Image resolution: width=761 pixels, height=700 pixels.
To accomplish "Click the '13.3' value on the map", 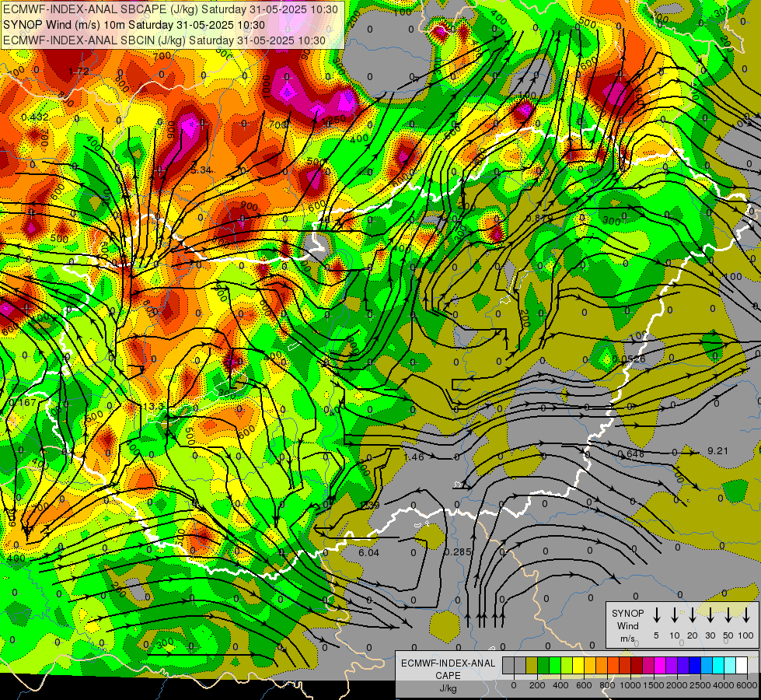I will pos(153,406).
